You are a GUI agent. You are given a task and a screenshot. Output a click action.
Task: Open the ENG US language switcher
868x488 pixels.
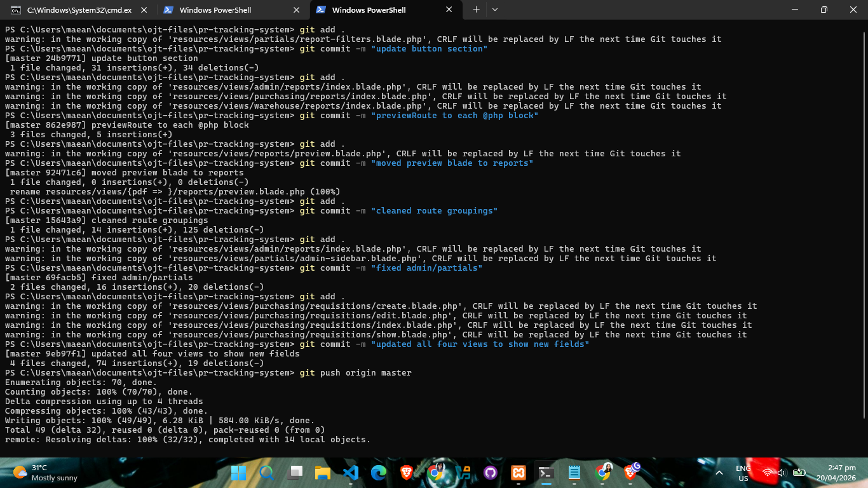(x=743, y=473)
